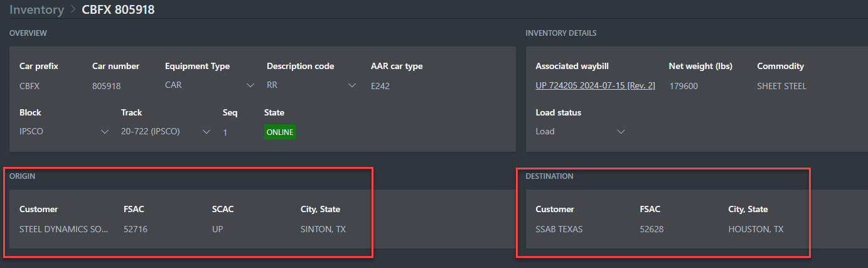This screenshot has width=868, height=268.
Task: Click the CBFX 805918 page title
Action: tap(119, 9)
